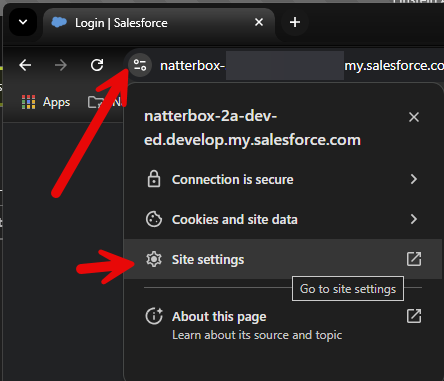
Task: Click the About this page info icon
Action: tap(154, 316)
